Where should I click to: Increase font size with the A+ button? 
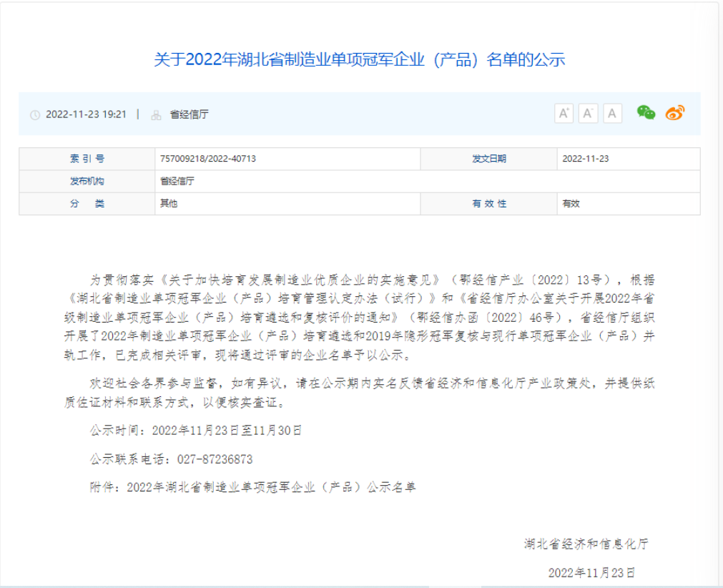(564, 112)
